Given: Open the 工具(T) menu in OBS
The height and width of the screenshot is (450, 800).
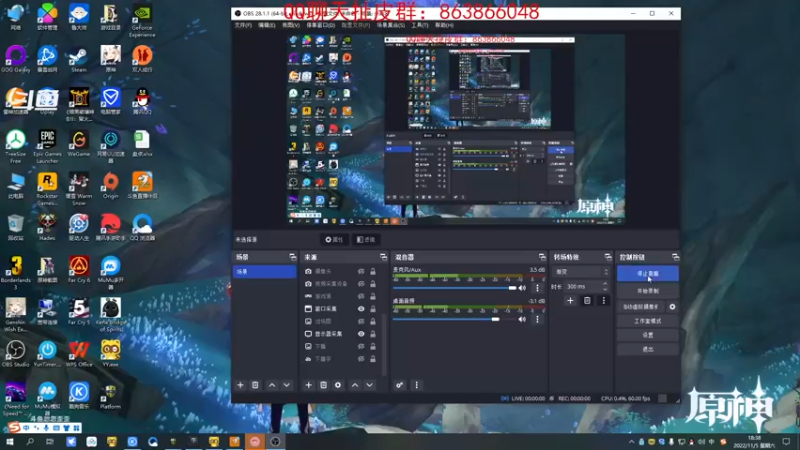Looking at the screenshot, I should pos(420,25).
